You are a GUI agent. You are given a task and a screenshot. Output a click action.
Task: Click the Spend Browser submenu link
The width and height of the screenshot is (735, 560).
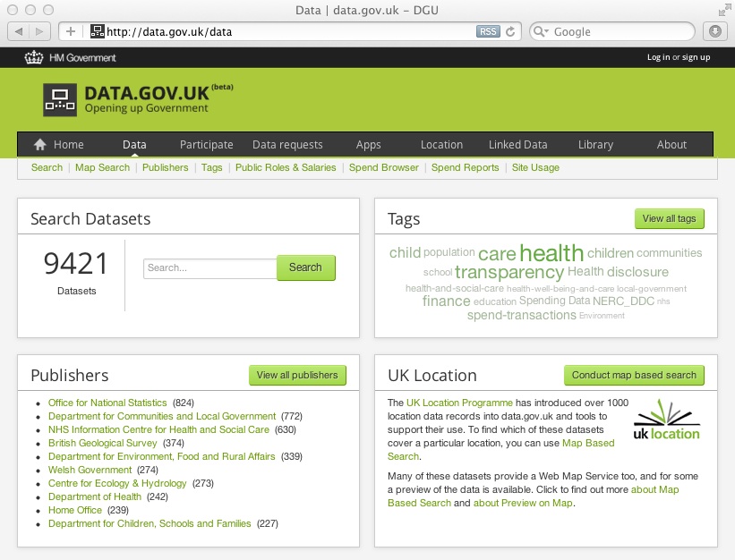coord(383,167)
